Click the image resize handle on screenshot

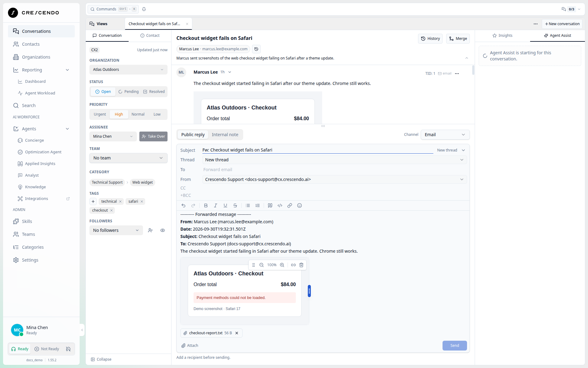(309, 291)
